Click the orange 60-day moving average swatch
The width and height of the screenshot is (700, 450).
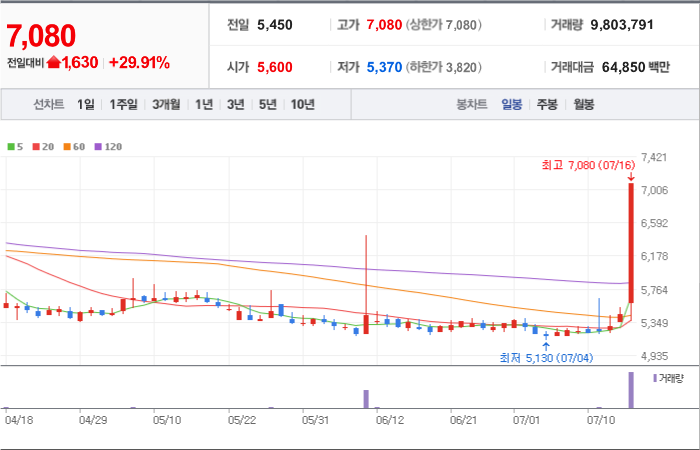[67, 146]
